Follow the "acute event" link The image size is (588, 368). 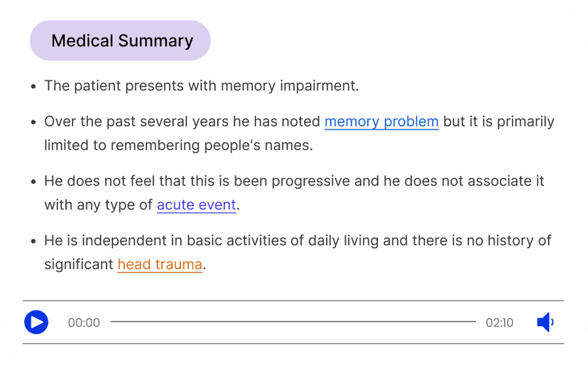(x=196, y=205)
